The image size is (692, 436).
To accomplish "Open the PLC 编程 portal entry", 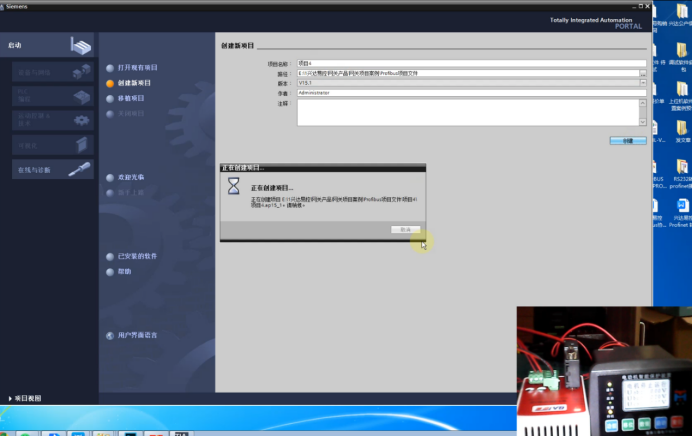I will coord(53,96).
